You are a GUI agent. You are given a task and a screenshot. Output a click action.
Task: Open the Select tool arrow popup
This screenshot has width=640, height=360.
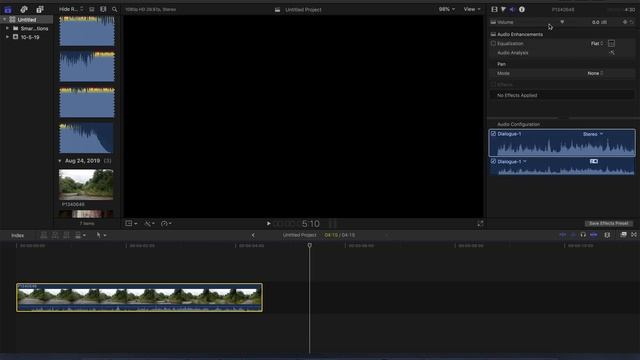point(101,235)
